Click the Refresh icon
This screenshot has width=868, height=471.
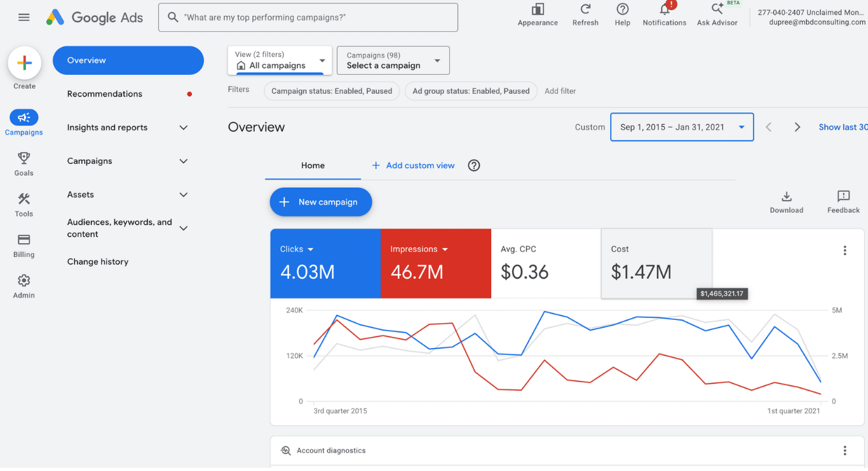[x=585, y=10]
